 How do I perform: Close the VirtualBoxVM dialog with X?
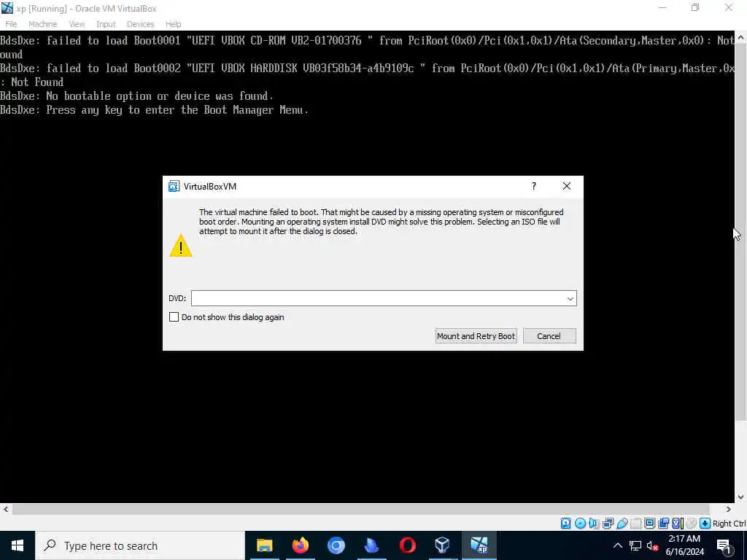(566, 186)
